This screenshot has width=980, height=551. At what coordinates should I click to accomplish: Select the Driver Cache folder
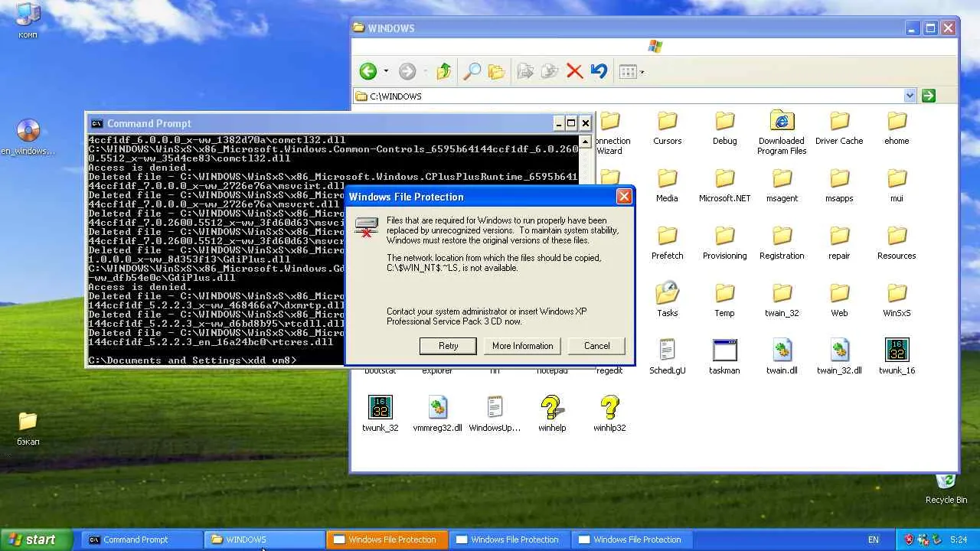coord(839,128)
